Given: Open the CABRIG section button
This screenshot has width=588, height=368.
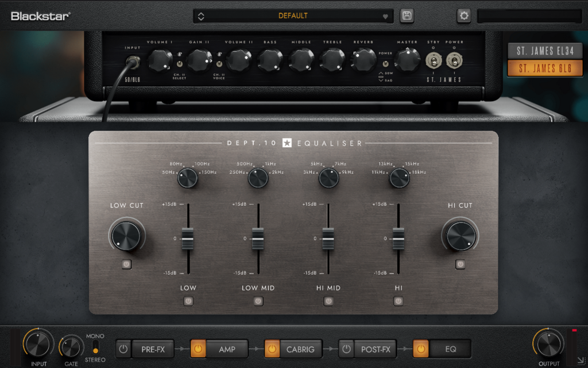Looking at the screenshot, I should 300,349.
